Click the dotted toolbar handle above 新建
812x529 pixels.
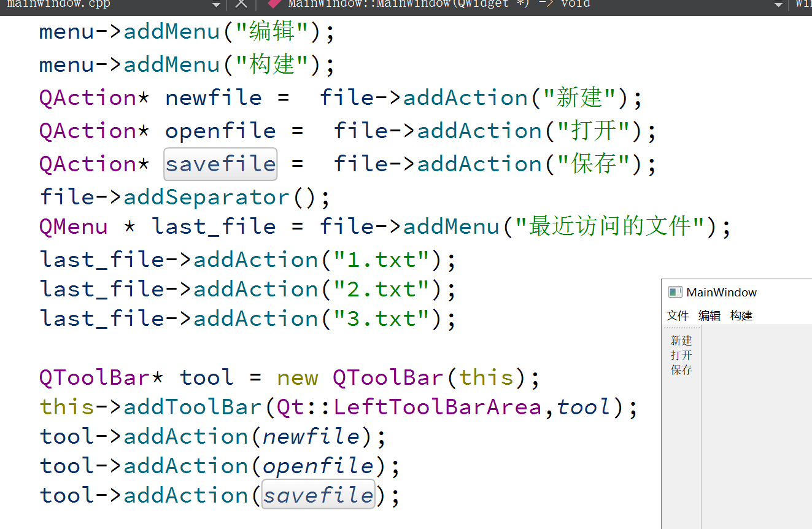click(681, 328)
